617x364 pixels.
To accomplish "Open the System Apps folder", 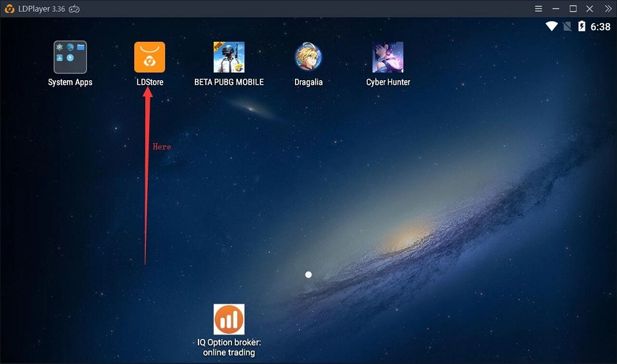I will [x=70, y=57].
